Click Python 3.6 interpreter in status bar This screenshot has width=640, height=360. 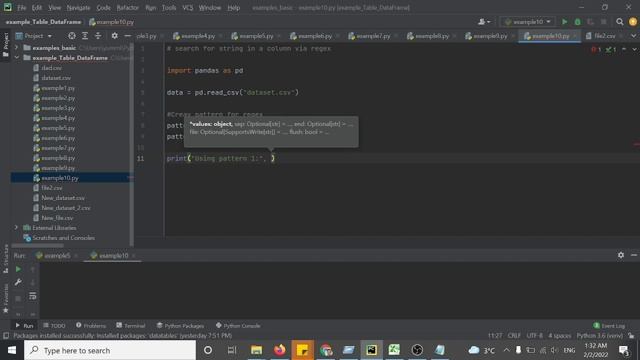click(x=600, y=336)
